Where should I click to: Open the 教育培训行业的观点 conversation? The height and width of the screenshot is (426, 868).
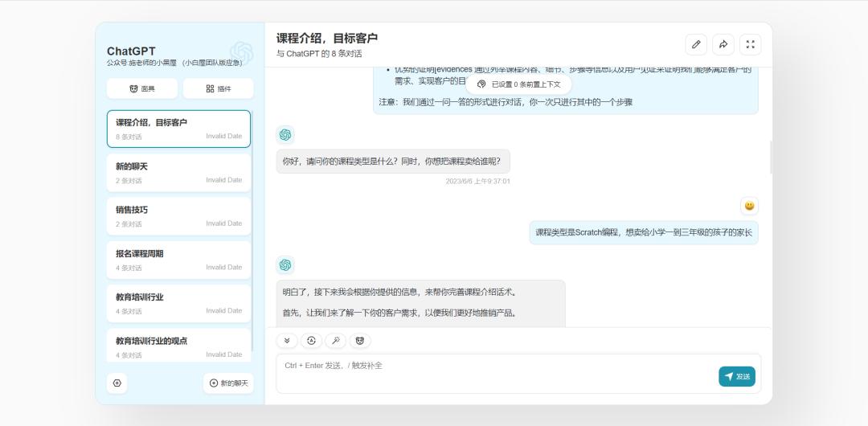[178, 346]
